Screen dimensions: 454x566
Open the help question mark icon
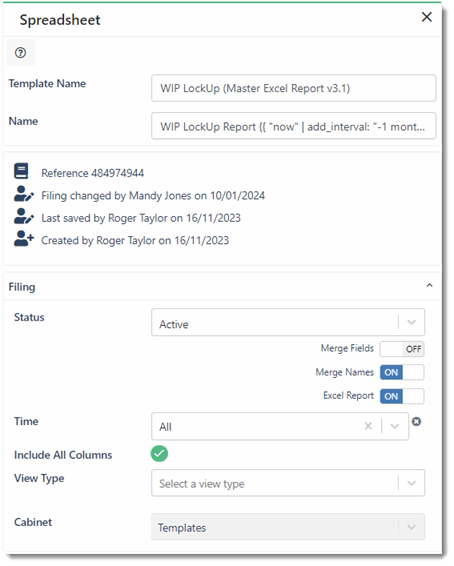pos(21,53)
